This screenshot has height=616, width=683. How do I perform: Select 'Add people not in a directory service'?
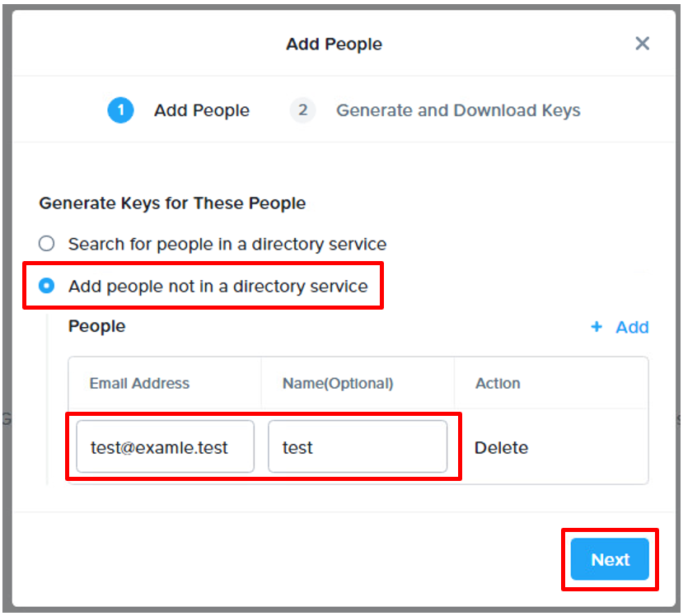coord(47,286)
